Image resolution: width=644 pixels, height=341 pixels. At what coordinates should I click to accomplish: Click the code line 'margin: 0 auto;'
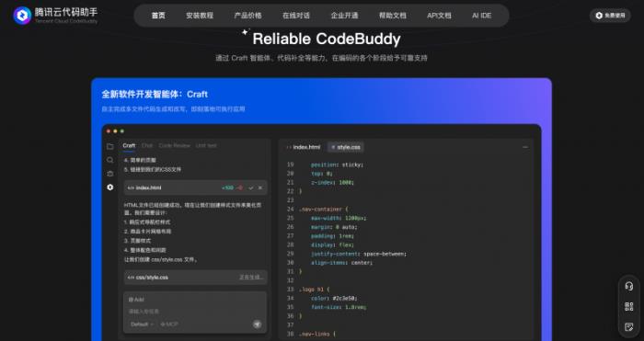point(334,227)
